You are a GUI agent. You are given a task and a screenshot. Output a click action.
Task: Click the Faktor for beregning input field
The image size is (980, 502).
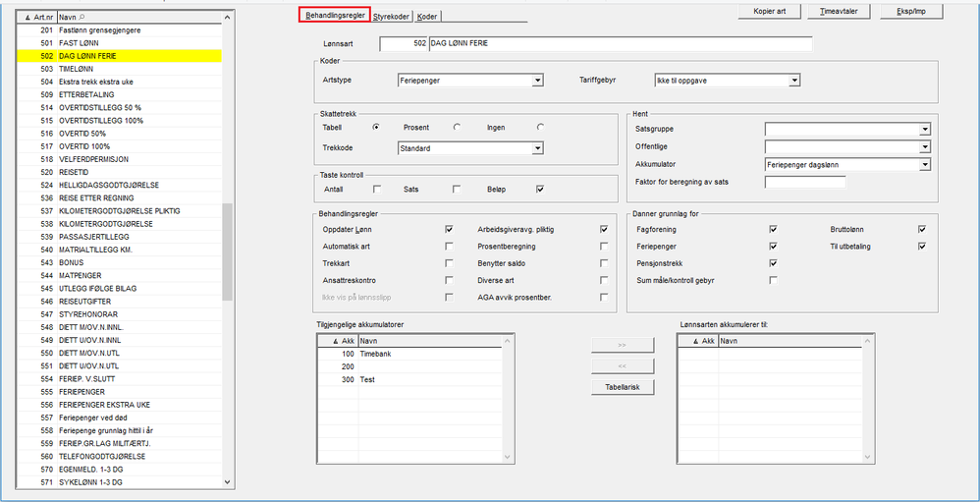(804, 182)
